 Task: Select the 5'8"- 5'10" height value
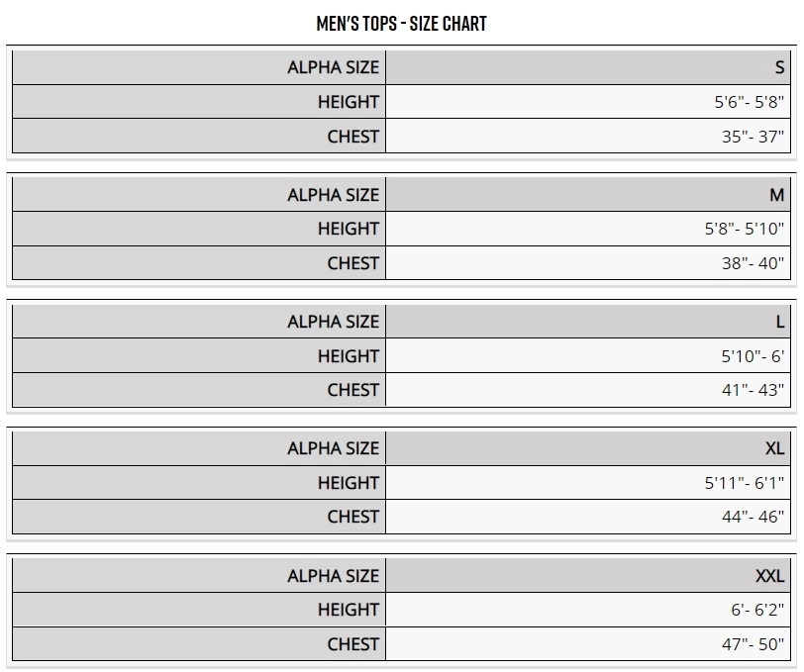744,229
